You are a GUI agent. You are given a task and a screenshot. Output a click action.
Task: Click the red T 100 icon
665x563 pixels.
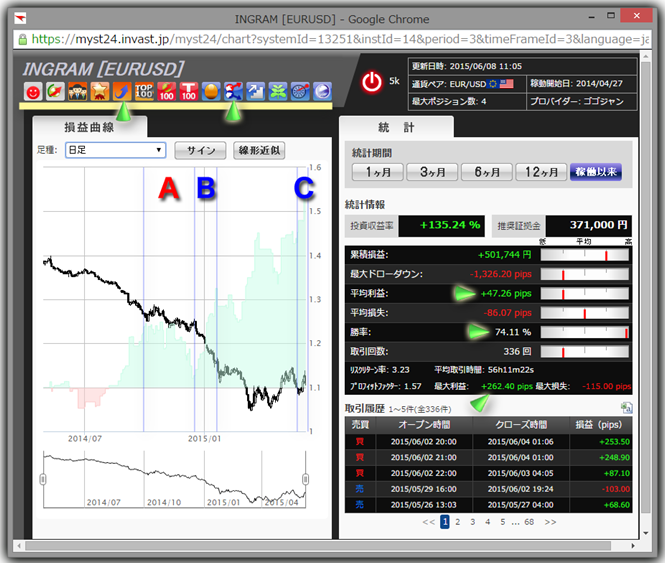[x=189, y=91]
